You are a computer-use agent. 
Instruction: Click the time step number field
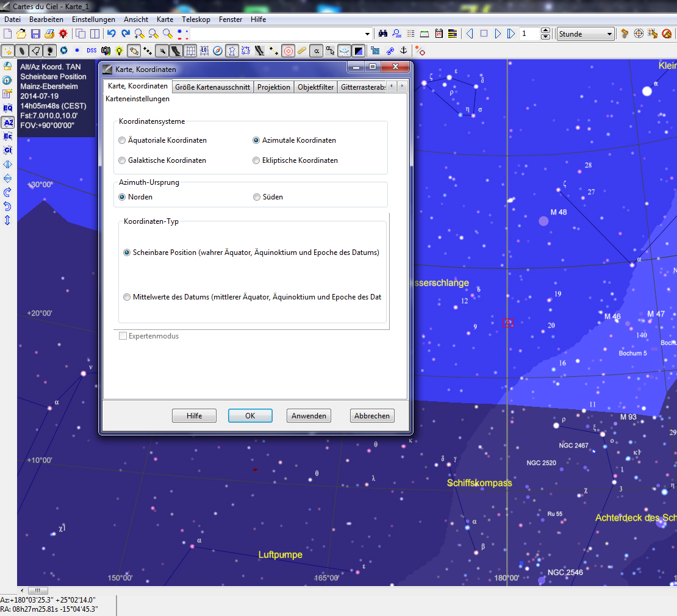click(x=530, y=34)
